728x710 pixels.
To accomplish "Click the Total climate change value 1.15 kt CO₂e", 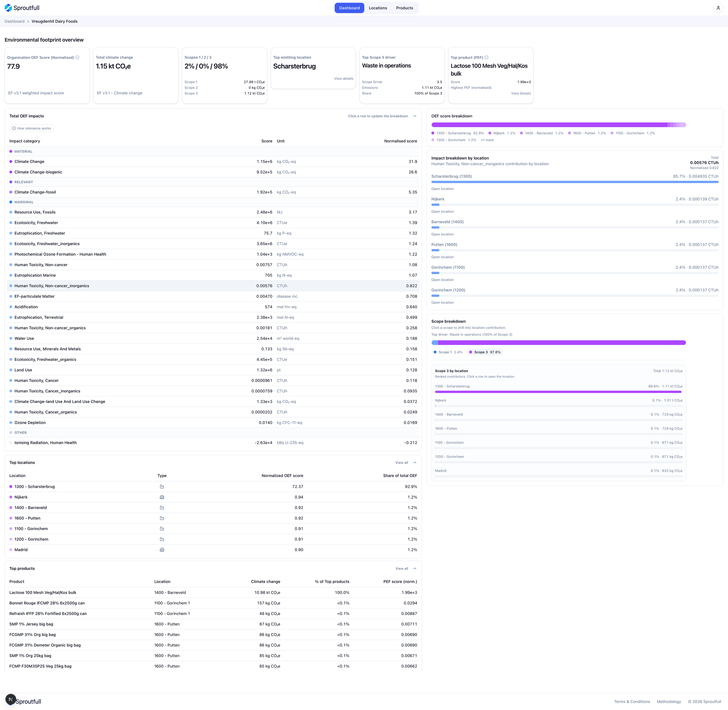I will [x=113, y=66].
